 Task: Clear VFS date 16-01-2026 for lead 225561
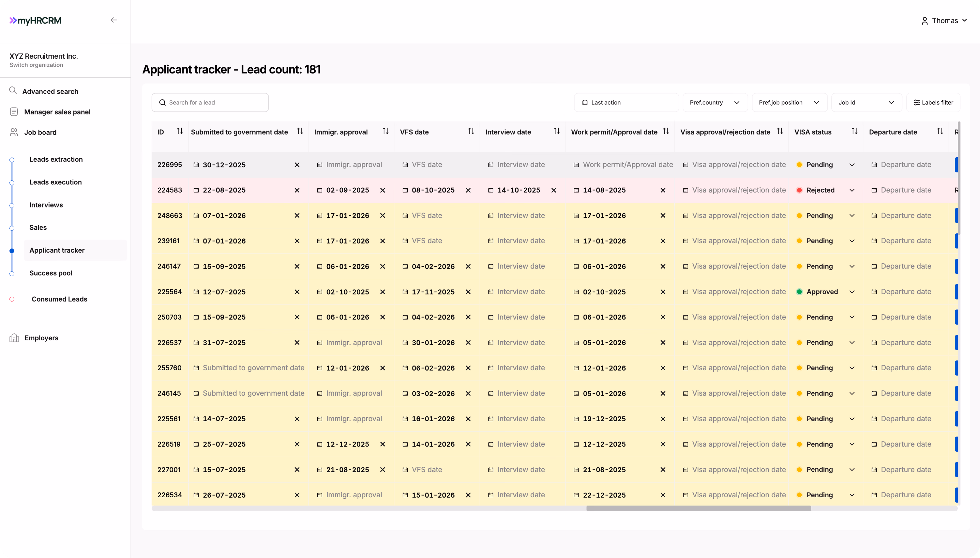click(x=468, y=419)
